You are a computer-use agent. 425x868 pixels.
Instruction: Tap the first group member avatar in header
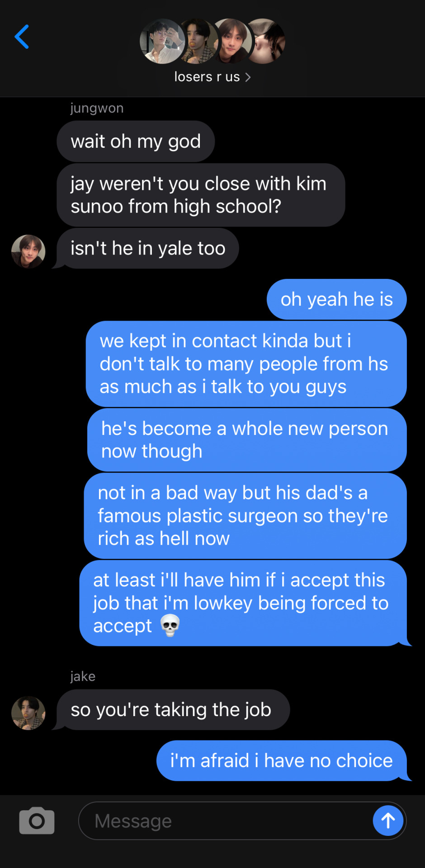pos(163,41)
